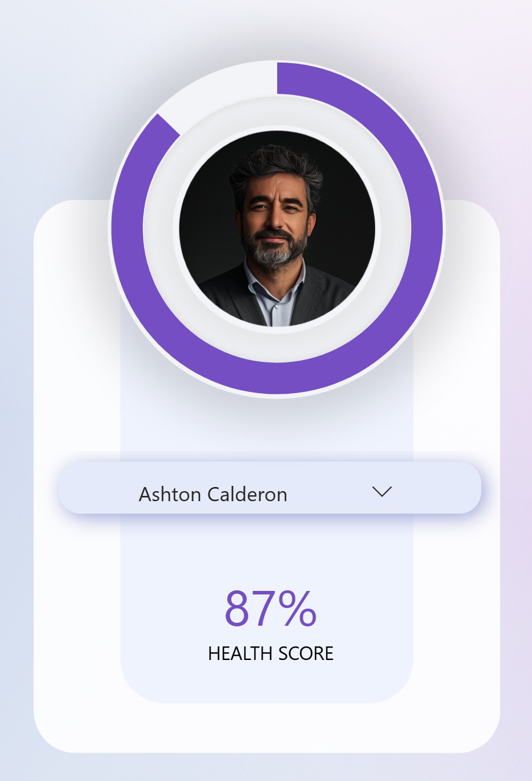Click the circular profile photo
Viewport: 532px width, 781px height.
[277, 229]
